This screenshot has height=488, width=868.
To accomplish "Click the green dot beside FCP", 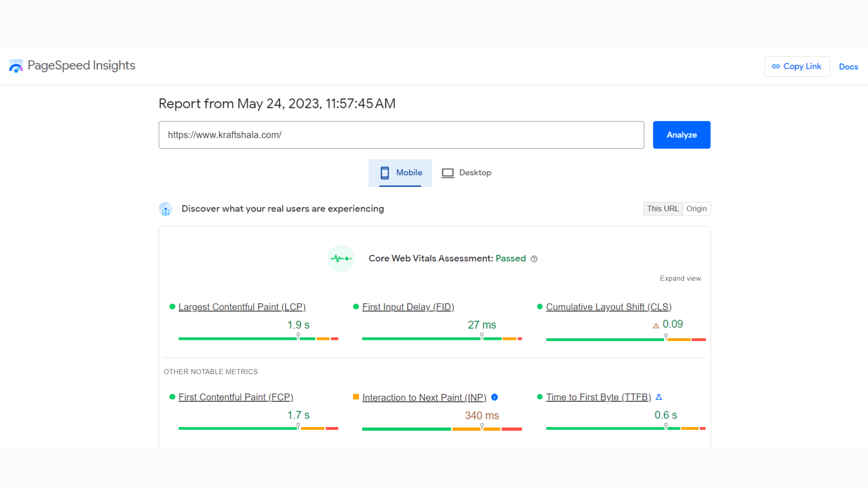I will pos(172,397).
